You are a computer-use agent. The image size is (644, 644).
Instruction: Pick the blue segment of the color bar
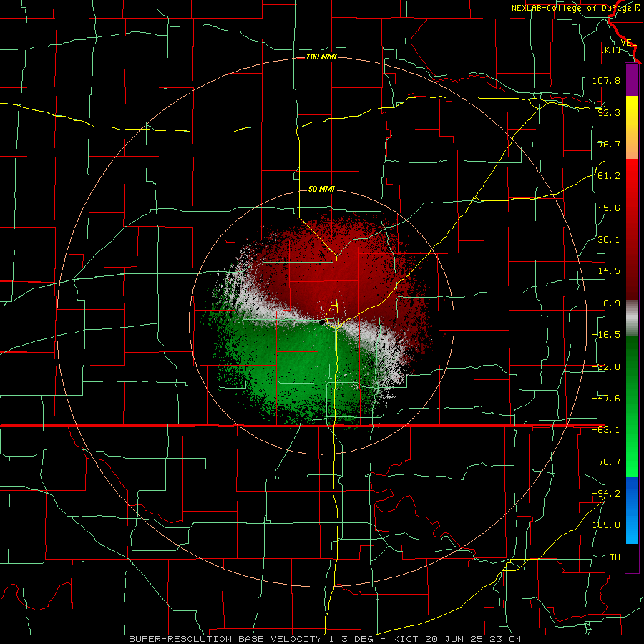click(x=632, y=510)
